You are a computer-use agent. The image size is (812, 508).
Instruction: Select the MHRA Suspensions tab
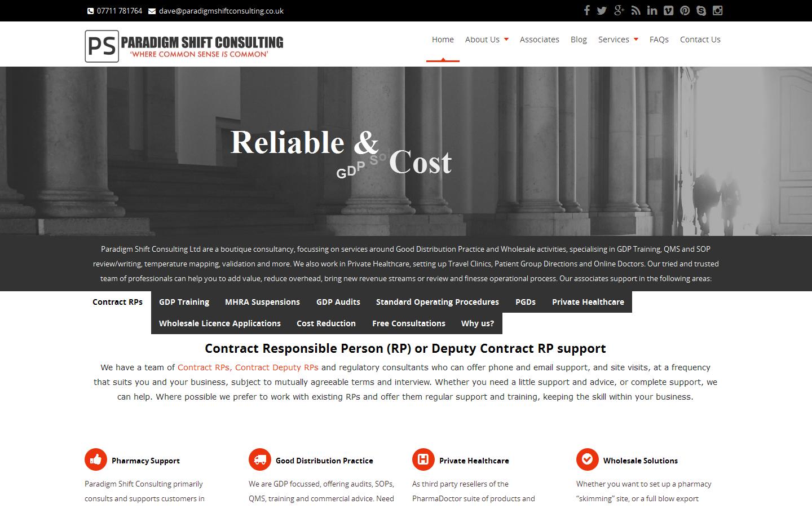(262, 302)
